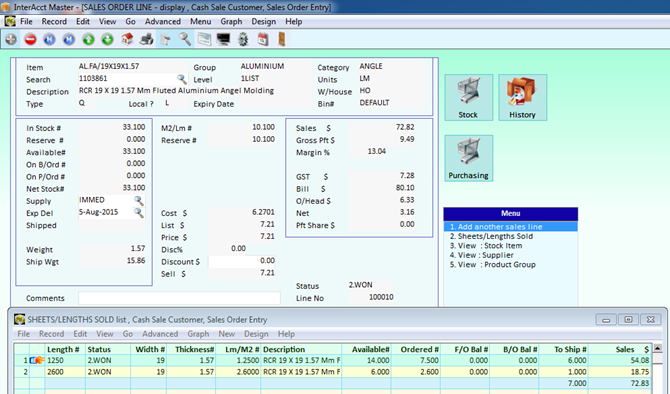Go to first record blue icon

point(50,39)
